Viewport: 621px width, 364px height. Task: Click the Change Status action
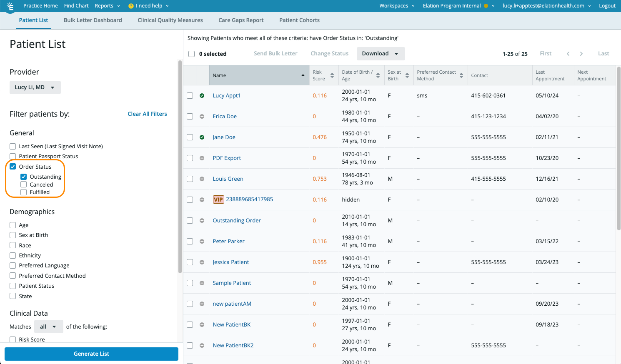329,54
